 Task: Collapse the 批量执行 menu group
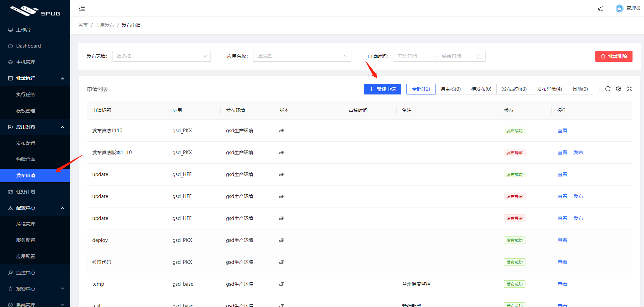click(35, 78)
